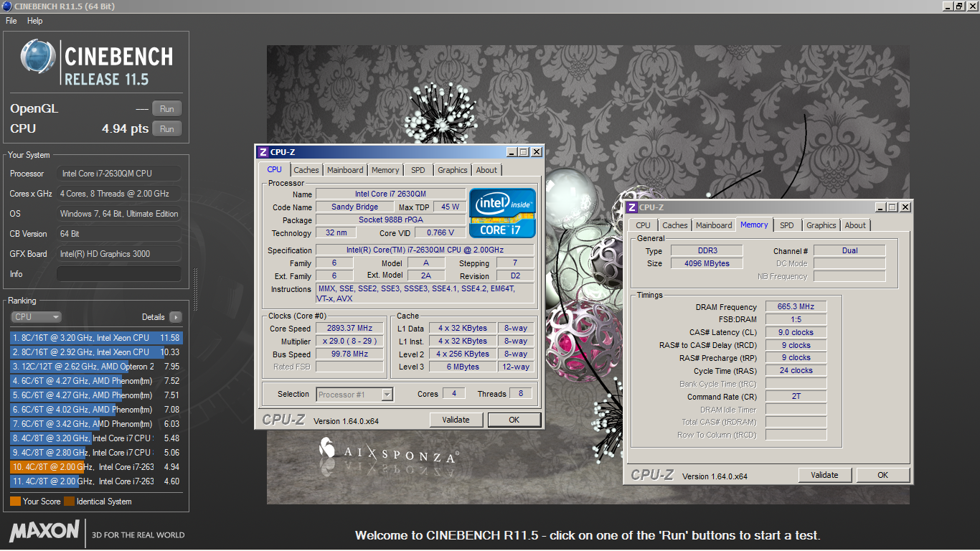Viewport: 980px width, 551px height.
Task: Open Graphics tab in left CPU-Z window
Action: 453,170
